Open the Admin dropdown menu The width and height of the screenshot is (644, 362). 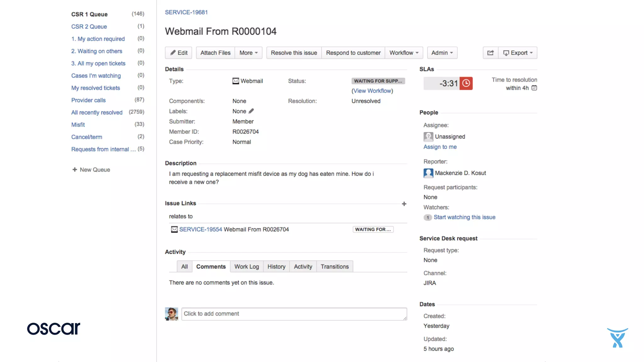(442, 53)
